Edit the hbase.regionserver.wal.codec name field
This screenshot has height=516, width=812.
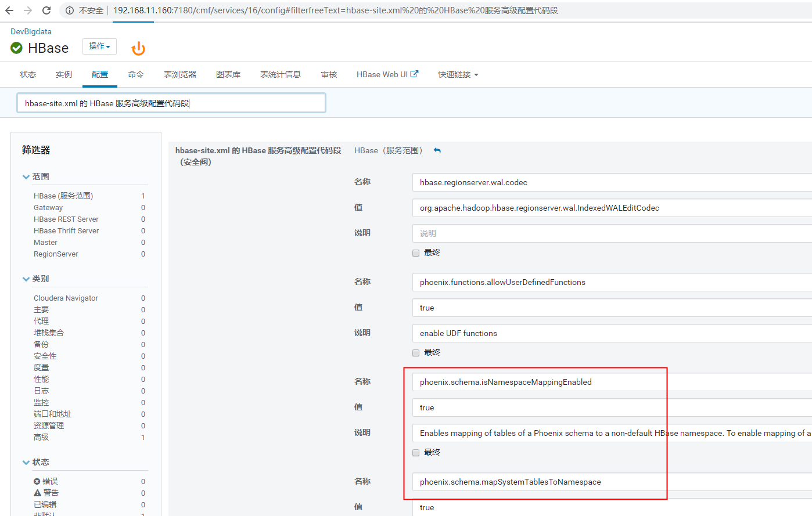612,182
